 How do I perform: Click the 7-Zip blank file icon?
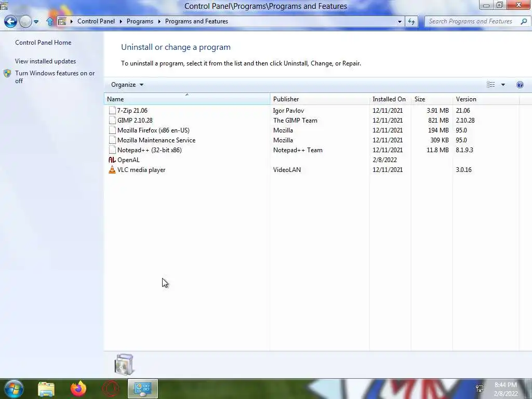click(112, 110)
